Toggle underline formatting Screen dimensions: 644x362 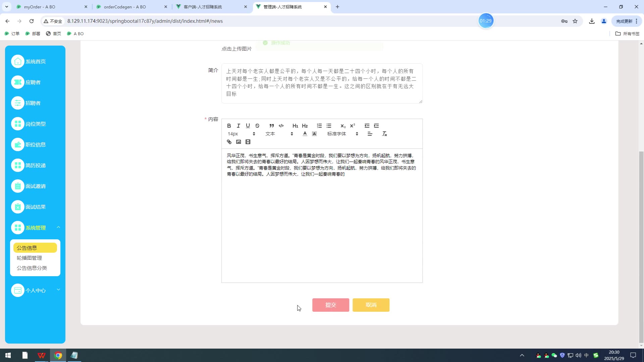tap(248, 126)
